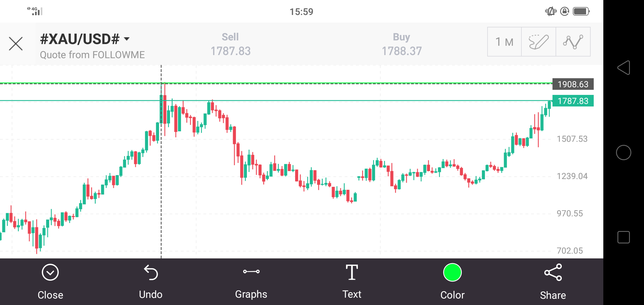Tap the Android back navigation triangle
The width and height of the screenshot is (644, 305).
tap(624, 68)
